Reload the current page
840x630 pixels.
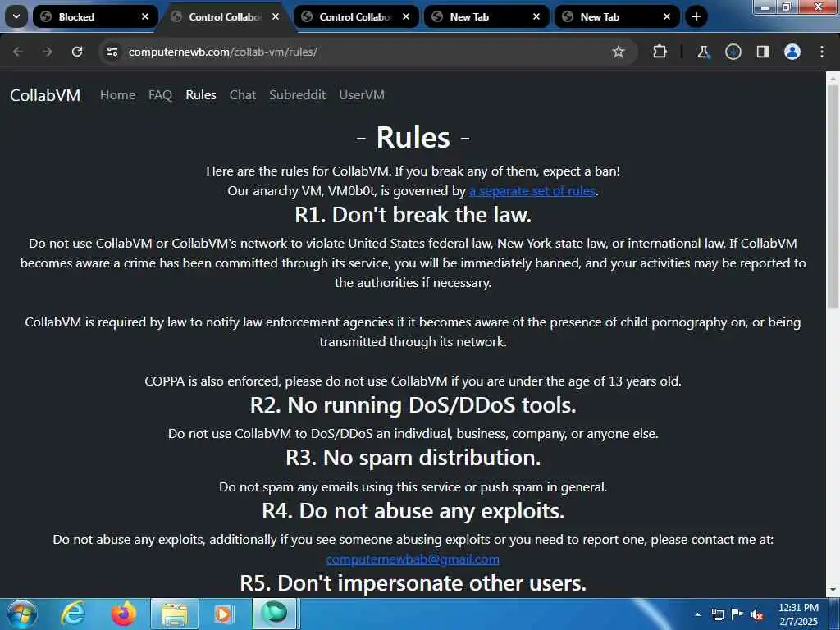pos(77,52)
